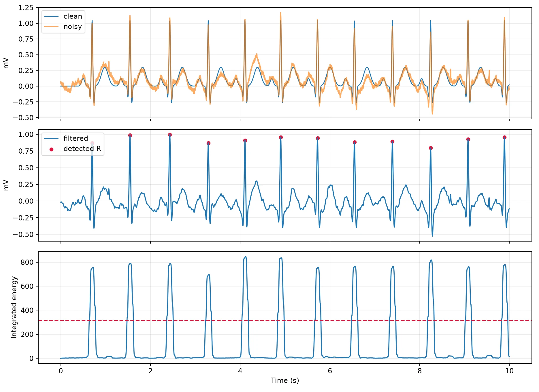The width and height of the screenshot is (539, 392).
Task: Click the 'Time (s)' x-axis label
Action: coord(285,380)
